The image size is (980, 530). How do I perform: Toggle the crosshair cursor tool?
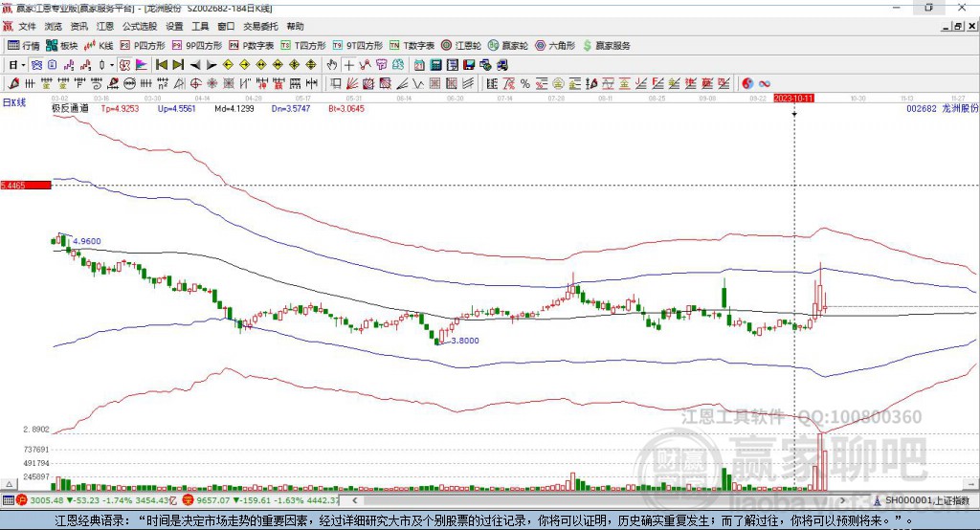[348, 65]
